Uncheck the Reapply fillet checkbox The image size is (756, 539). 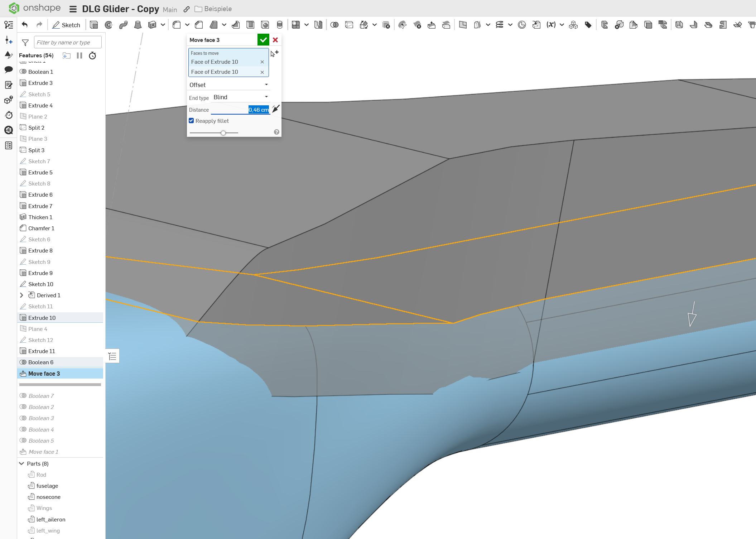pyautogui.click(x=191, y=121)
